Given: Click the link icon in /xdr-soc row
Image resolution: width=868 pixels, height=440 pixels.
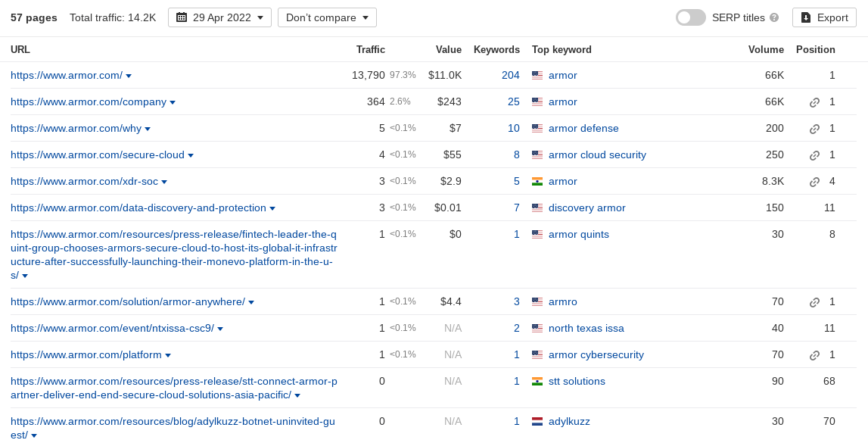Looking at the screenshot, I should coord(814,183).
